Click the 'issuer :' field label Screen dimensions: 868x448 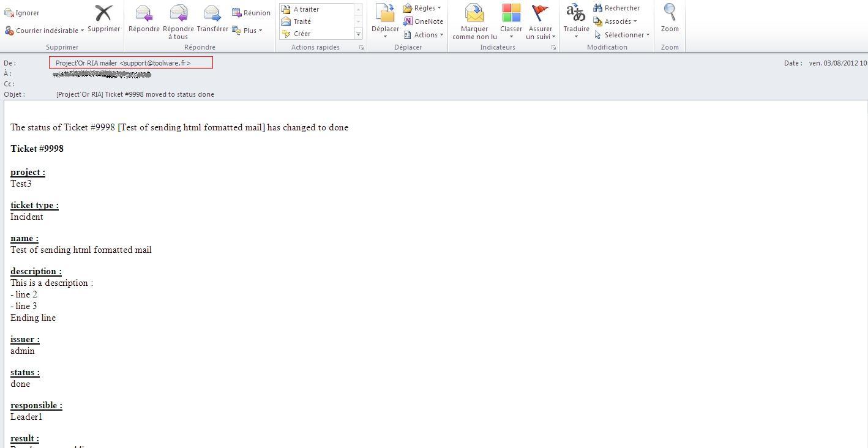pyautogui.click(x=25, y=339)
